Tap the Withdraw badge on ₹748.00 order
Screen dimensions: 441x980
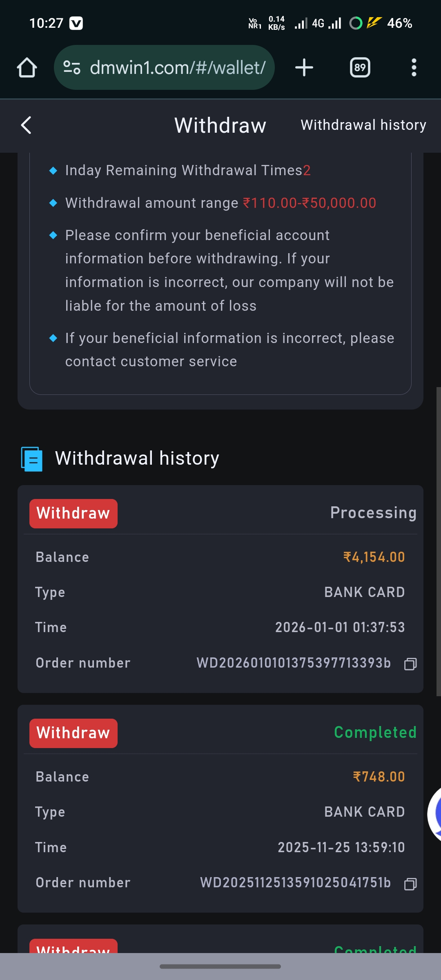[73, 733]
